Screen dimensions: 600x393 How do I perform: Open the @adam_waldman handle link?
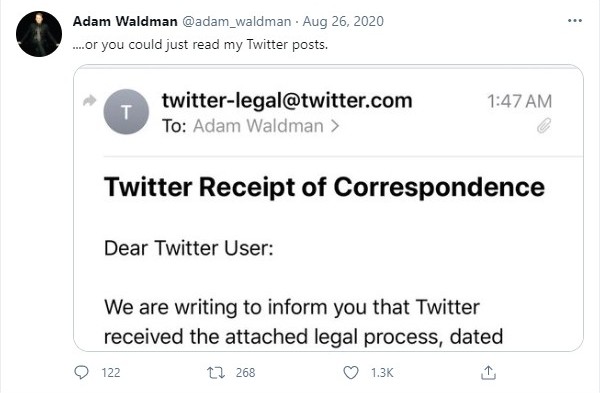(x=236, y=21)
